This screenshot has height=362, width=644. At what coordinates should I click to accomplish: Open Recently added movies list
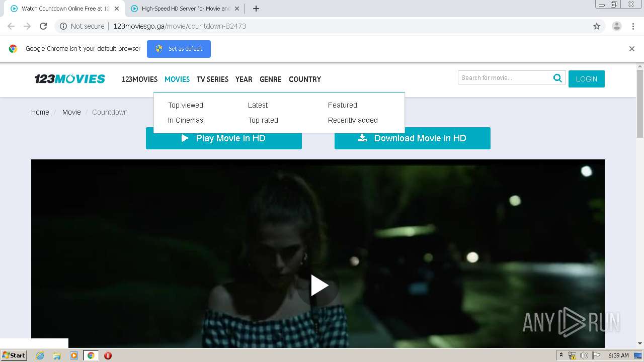(x=353, y=120)
